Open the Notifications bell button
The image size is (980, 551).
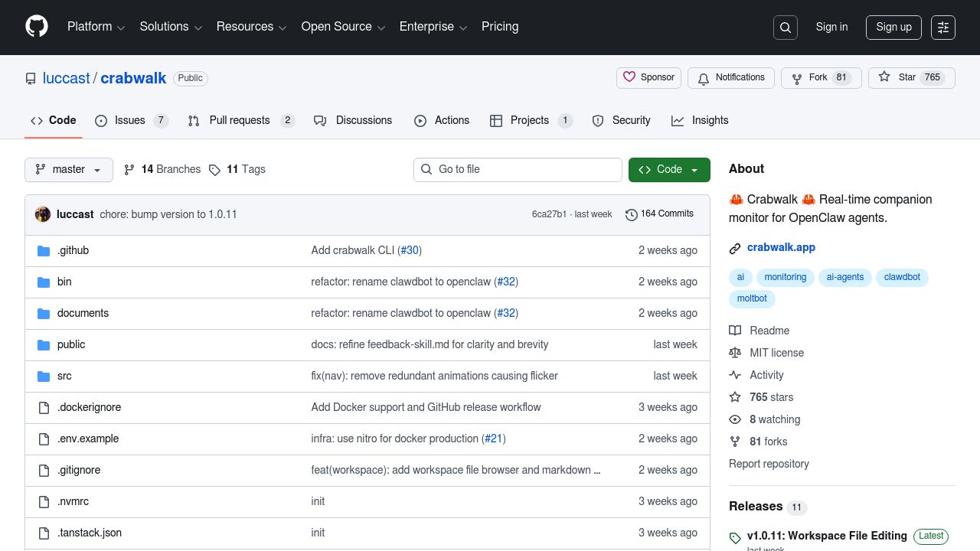pyautogui.click(x=730, y=78)
